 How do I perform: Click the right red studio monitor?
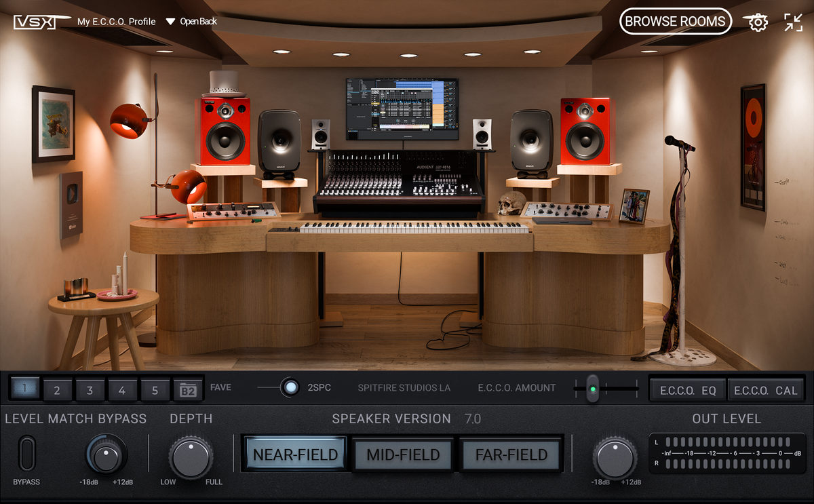[585, 131]
